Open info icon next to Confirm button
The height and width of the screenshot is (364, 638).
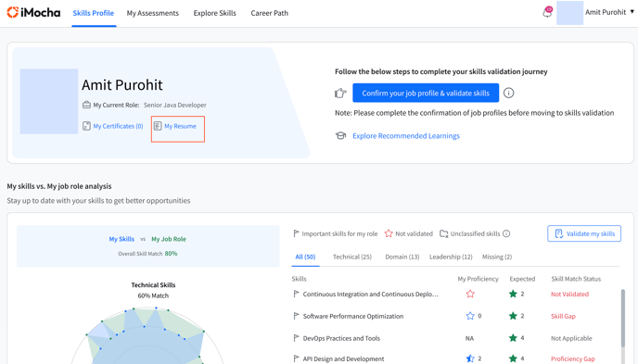click(508, 93)
